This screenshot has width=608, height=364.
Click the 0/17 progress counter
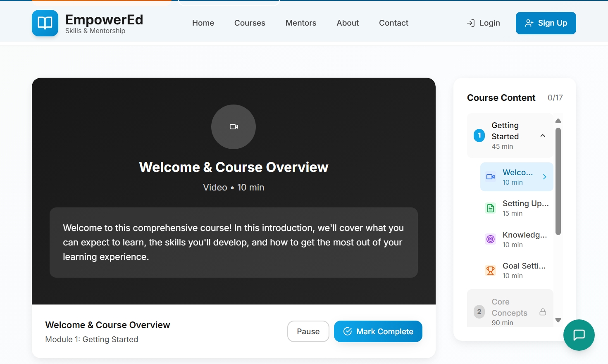555,98
